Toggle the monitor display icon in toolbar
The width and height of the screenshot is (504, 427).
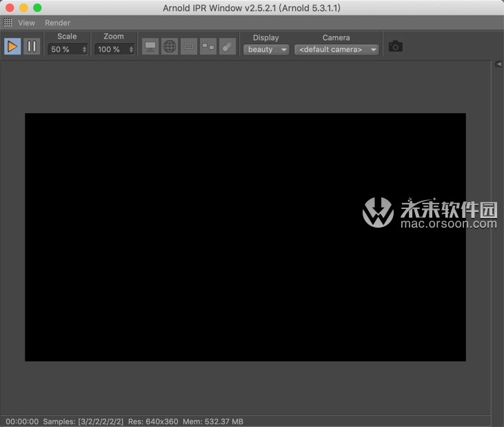tap(150, 47)
